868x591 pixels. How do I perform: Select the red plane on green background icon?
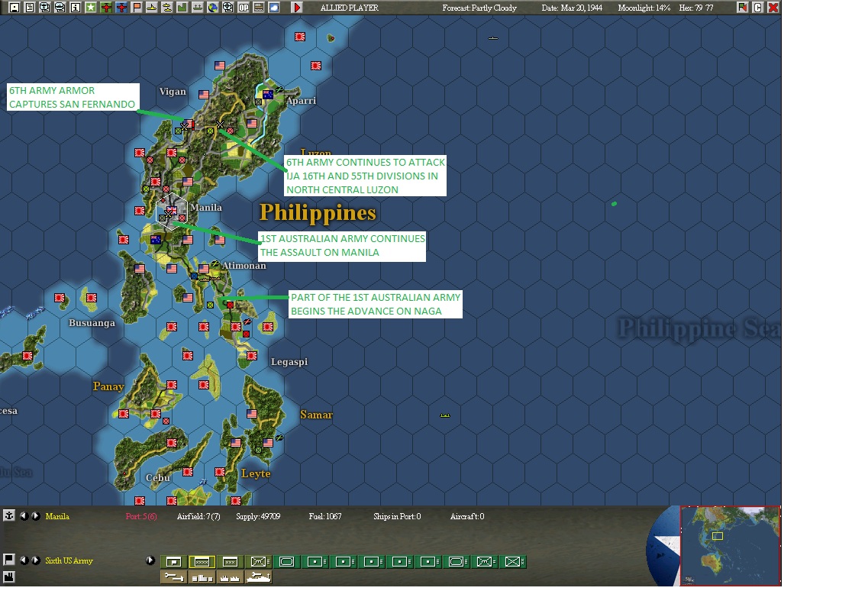[x=105, y=7]
